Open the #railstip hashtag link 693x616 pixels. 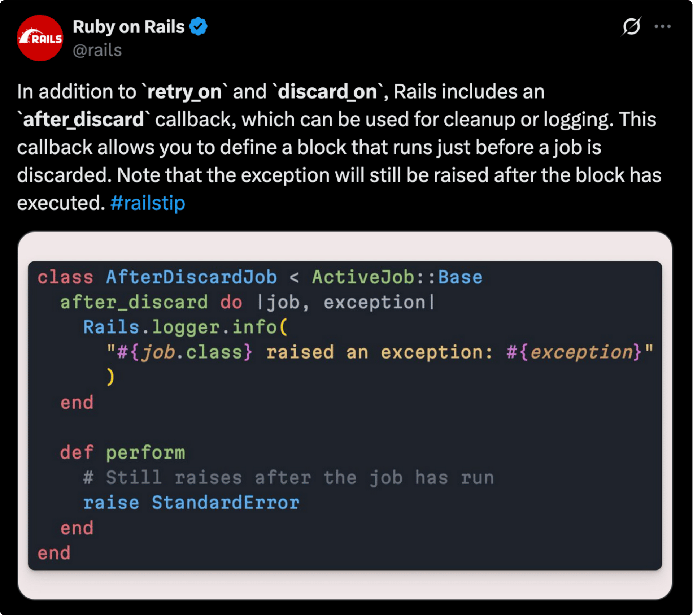(x=148, y=203)
